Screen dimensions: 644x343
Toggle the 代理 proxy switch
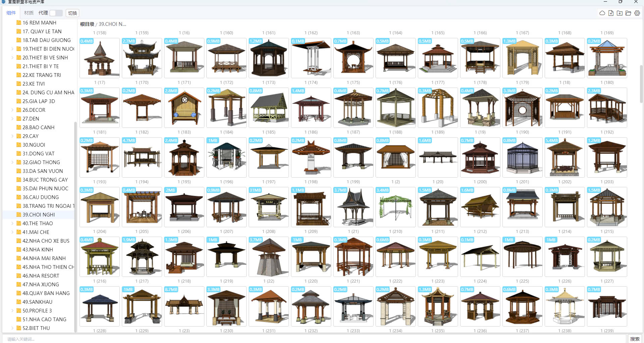click(x=56, y=13)
